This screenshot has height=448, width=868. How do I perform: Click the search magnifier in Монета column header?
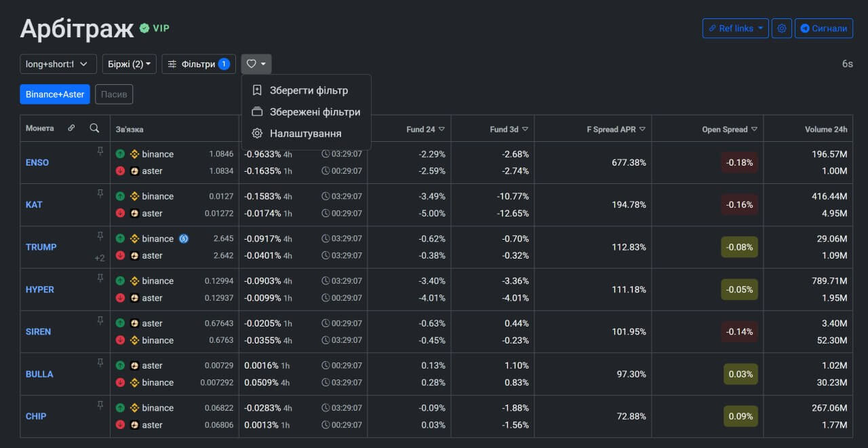point(95,128)
